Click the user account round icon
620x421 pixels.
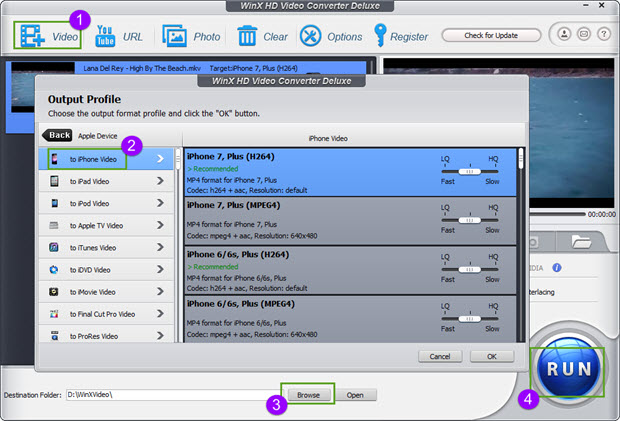564,34
